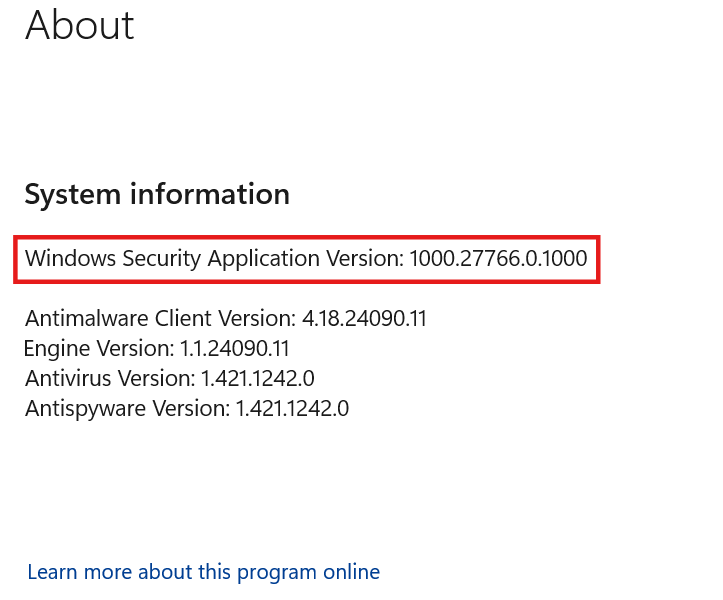723x600 pixels.
Task: Click the word 'Windows' in the highlighted row
Action: pos(71,258)
